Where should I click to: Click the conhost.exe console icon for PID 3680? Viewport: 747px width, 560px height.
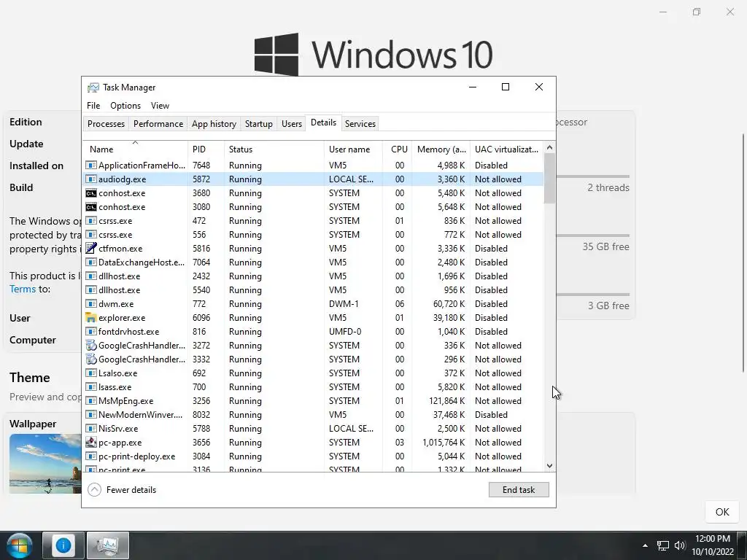click(x=90, y=192)
